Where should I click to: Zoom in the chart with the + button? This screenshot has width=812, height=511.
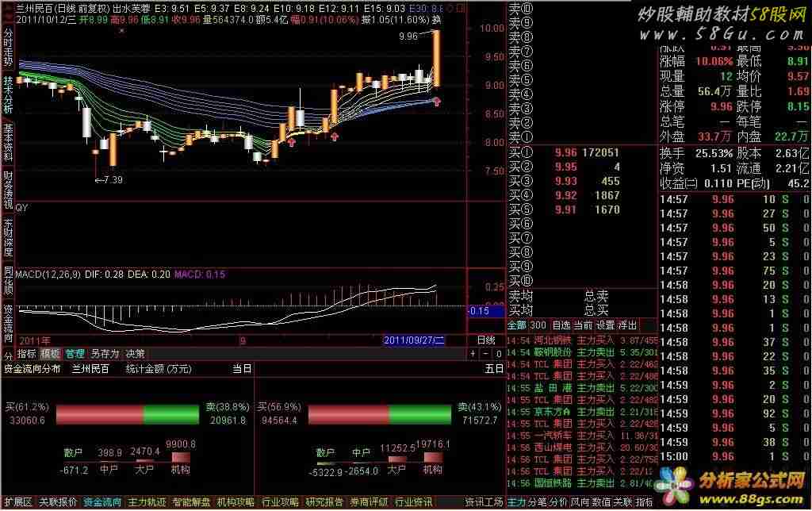pos(473,354)
